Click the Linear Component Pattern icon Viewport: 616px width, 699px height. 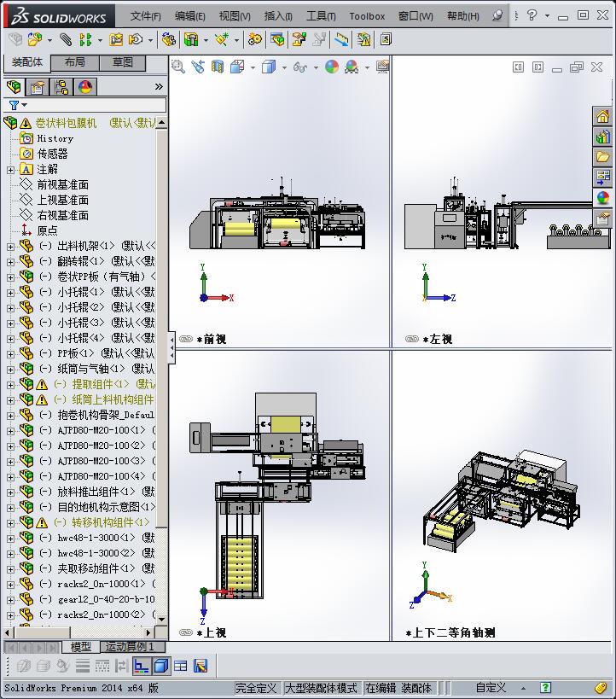85,39
